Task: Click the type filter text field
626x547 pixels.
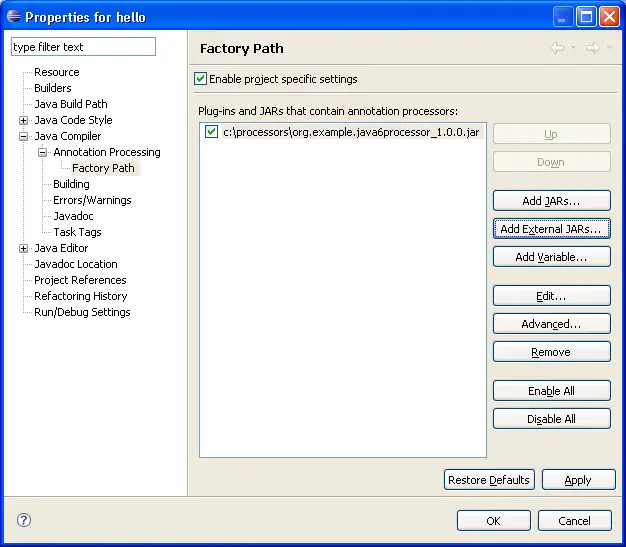Action: pos(83,47)
